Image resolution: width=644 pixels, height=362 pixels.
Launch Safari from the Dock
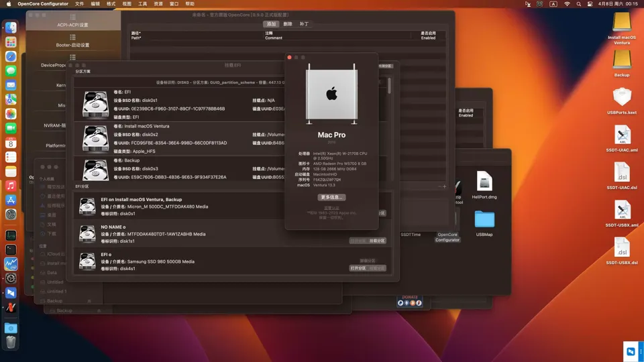click(11, 56)
